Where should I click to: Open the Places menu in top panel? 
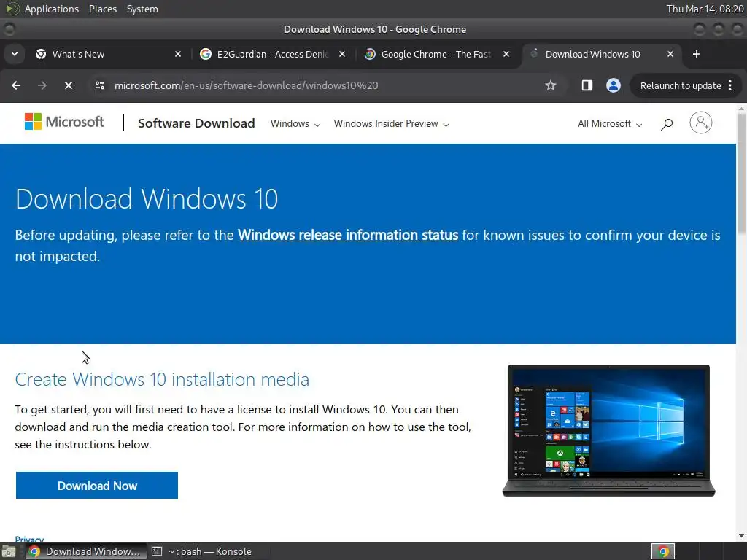click(103, 9)
